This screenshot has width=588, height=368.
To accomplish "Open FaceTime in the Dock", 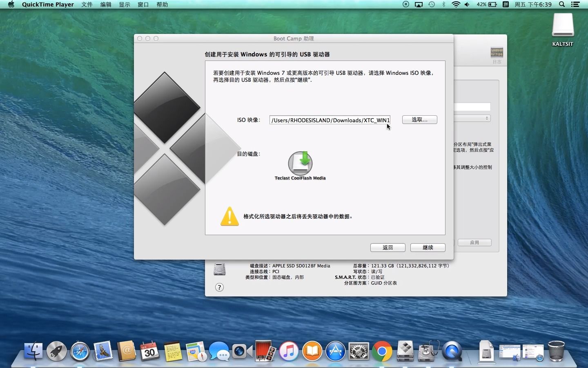I will pyautogui.click(x=243, y=351).
